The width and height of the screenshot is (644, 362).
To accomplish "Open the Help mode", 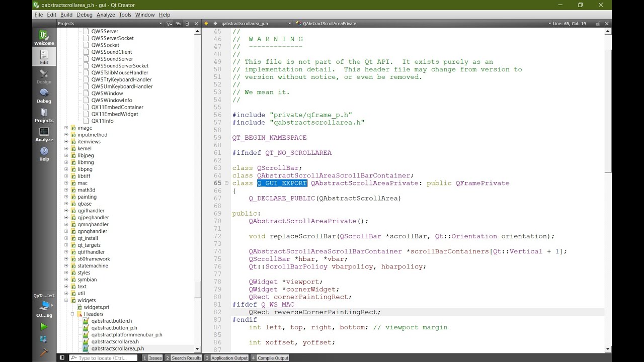I will (44, 154).
